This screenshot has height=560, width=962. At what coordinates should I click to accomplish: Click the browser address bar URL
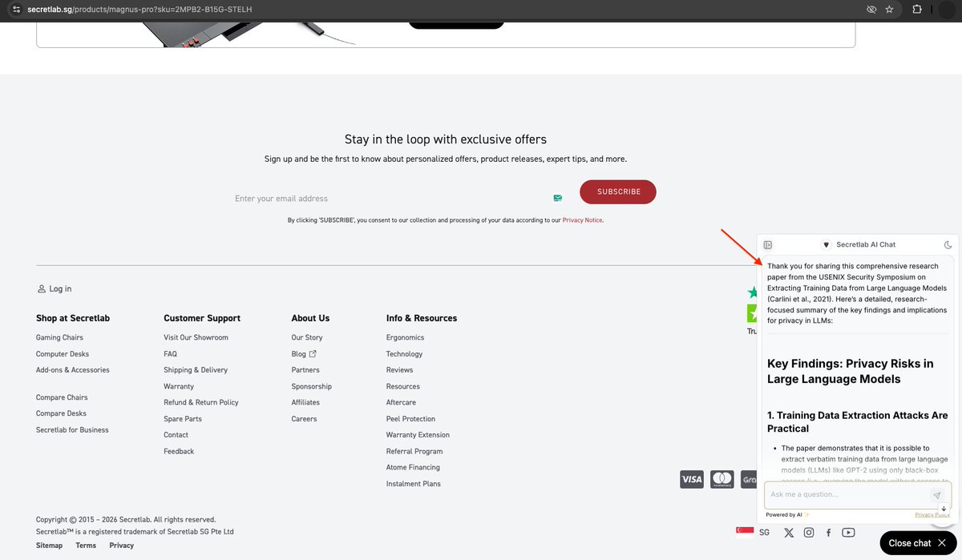(140, 9)
